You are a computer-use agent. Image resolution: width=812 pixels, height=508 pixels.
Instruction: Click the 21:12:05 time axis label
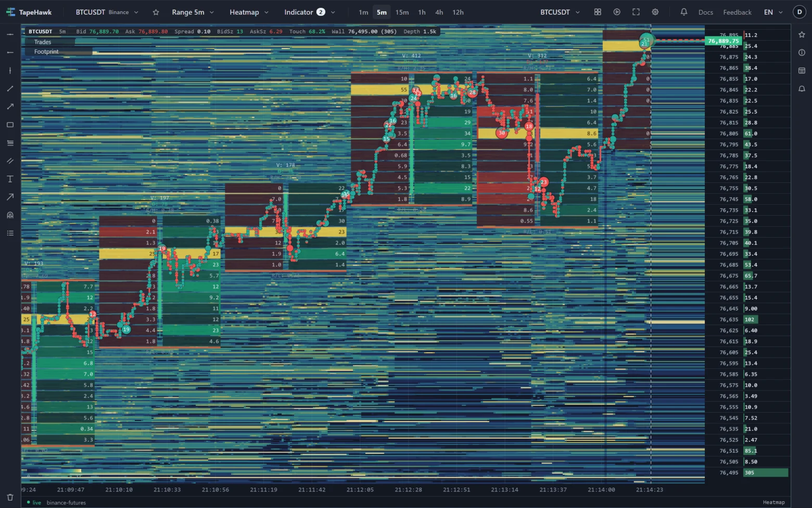(360, 490)
